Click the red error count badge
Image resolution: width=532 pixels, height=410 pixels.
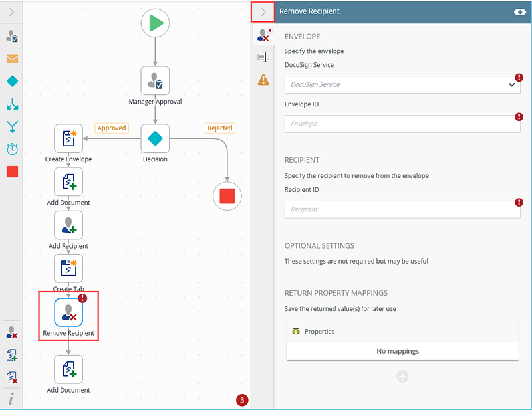click(242, 400)
